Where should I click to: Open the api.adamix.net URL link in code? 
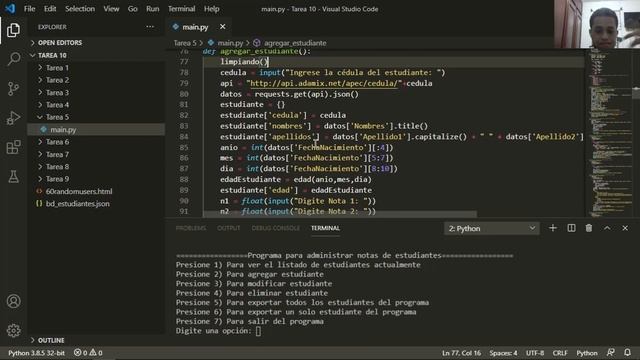click(x=324, y=83)
